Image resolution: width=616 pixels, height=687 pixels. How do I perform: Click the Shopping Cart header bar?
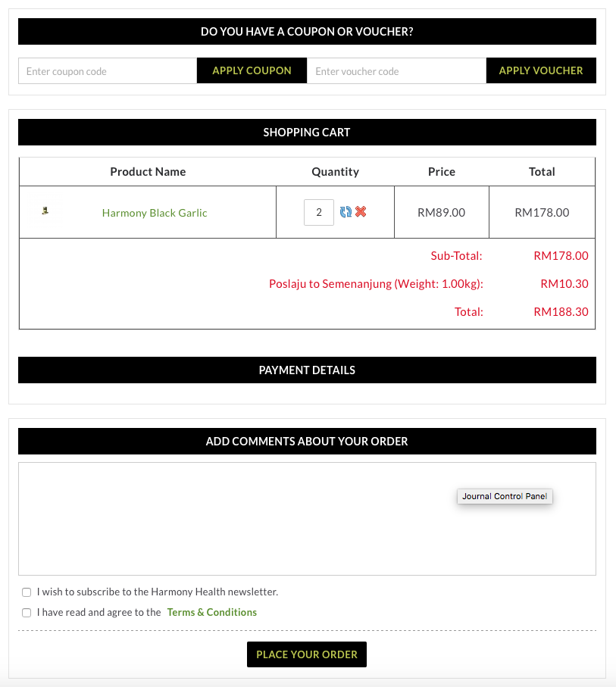coord(306,132)
